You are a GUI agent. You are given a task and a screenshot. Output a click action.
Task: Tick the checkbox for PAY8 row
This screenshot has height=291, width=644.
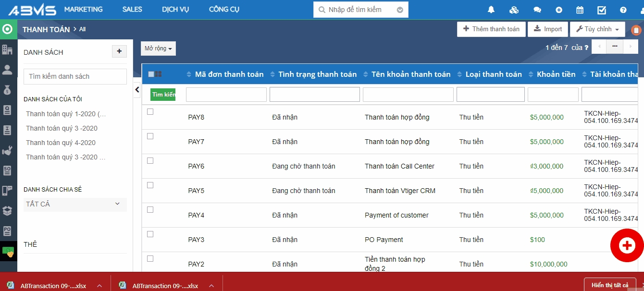(150, 112)
